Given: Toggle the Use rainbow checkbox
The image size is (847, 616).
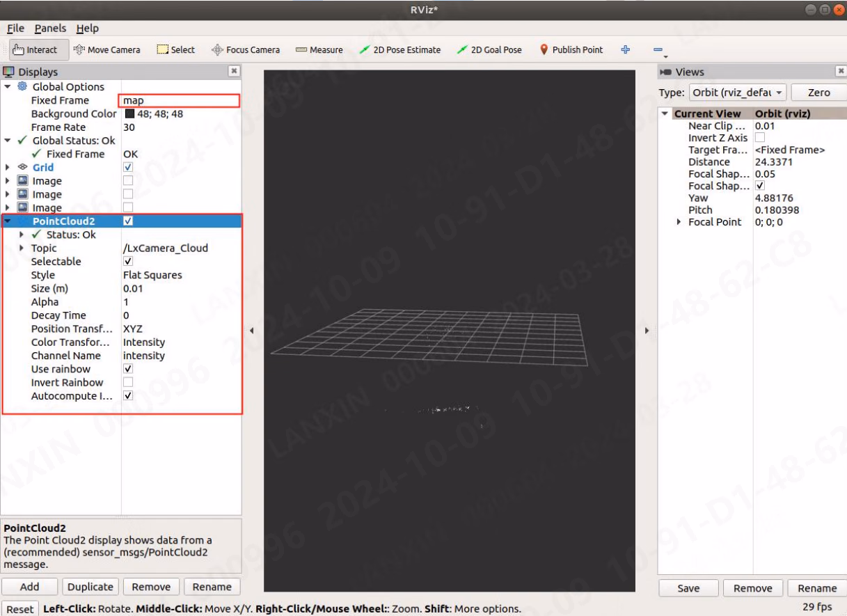Looking at the screenshot, I should [128, 369].
